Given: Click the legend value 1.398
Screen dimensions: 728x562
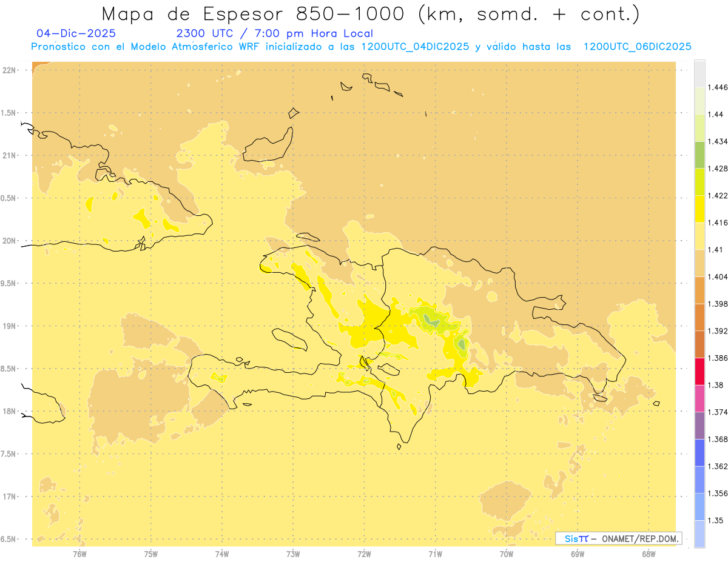Looking at the screenshot, I should coord(718,304).
